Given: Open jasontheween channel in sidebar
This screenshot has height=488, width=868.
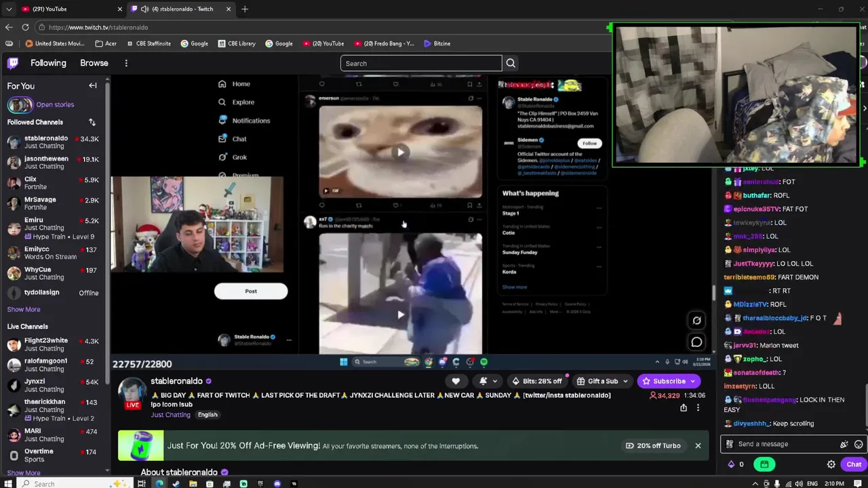Looking at the screenshot, I should coord(53,162).
